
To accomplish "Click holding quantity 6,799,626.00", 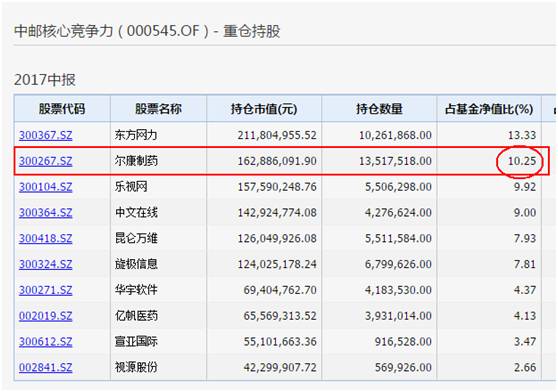I will pos(398,264).
